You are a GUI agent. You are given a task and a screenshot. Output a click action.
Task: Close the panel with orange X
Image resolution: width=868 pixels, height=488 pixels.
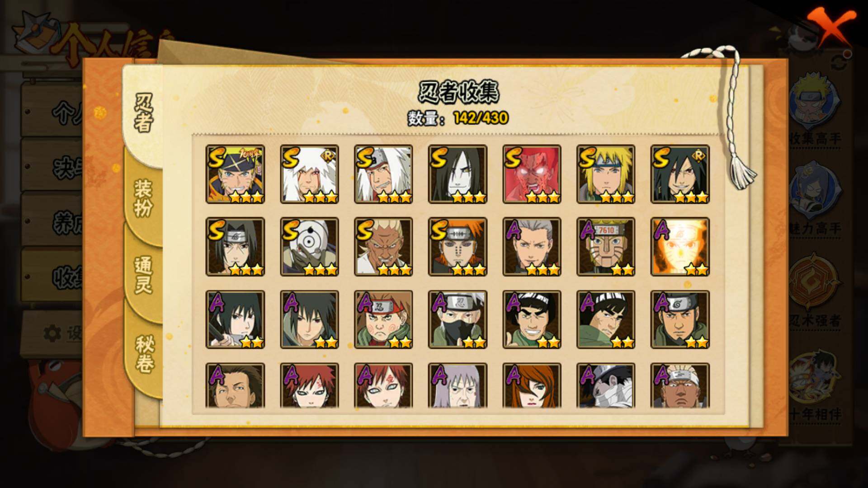pyautogui.click(x=832, y=27)
